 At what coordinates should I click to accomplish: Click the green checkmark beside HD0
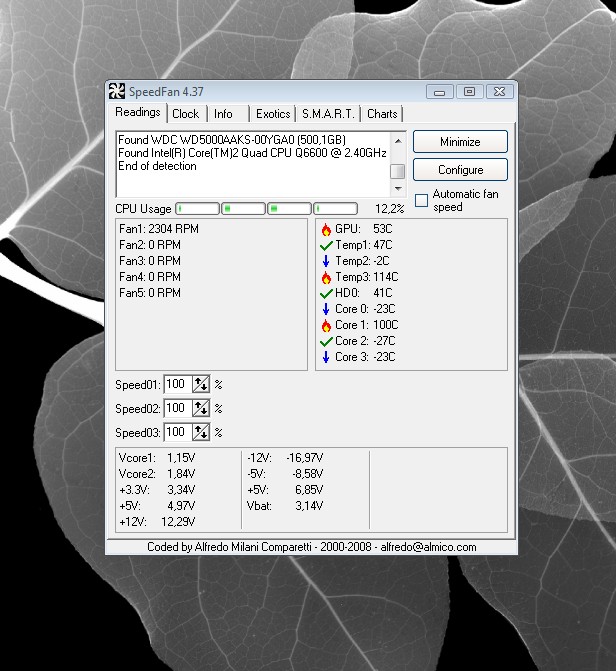pos(326,294)
